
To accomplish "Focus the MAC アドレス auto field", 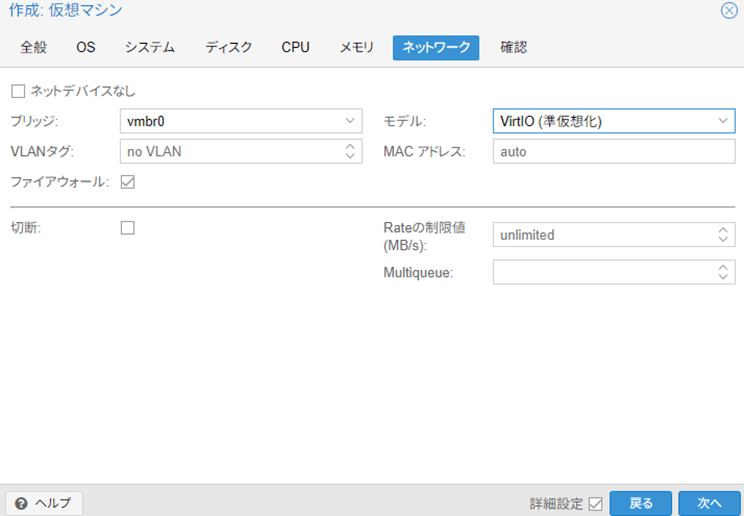I will [x=614, y=151].
